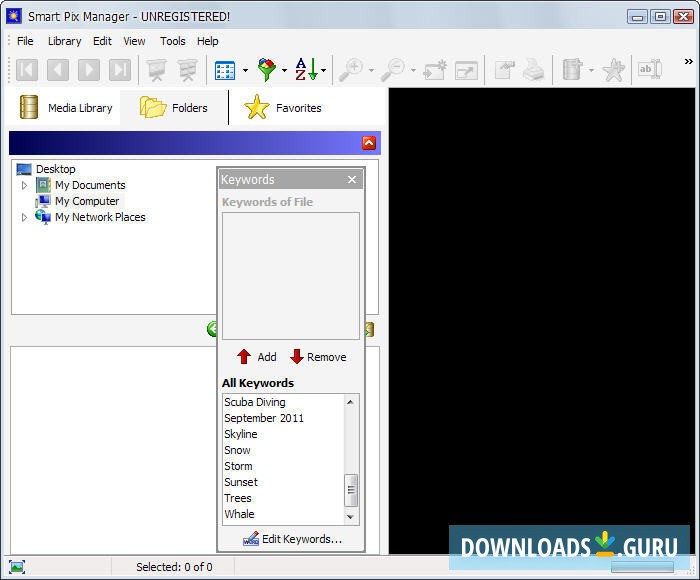The height and width of the screenshot is (580, 700).
Task: Open the View menu
Action: click(x=134, y=41)
